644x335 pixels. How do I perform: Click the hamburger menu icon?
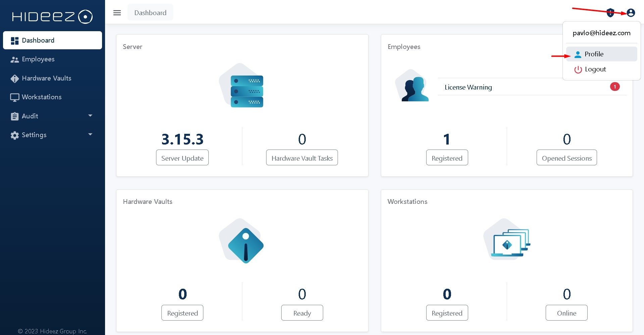click(117, 13)
